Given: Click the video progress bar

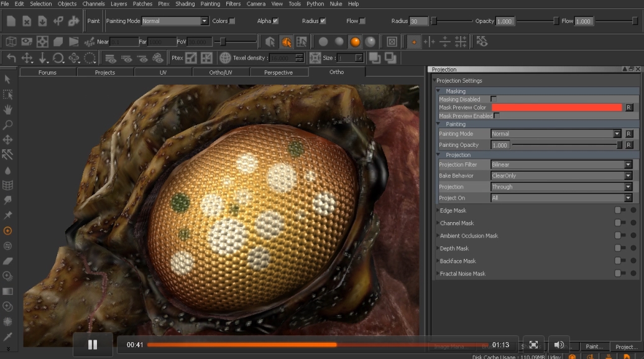Looking at the screenshot, I should point(318,345).
